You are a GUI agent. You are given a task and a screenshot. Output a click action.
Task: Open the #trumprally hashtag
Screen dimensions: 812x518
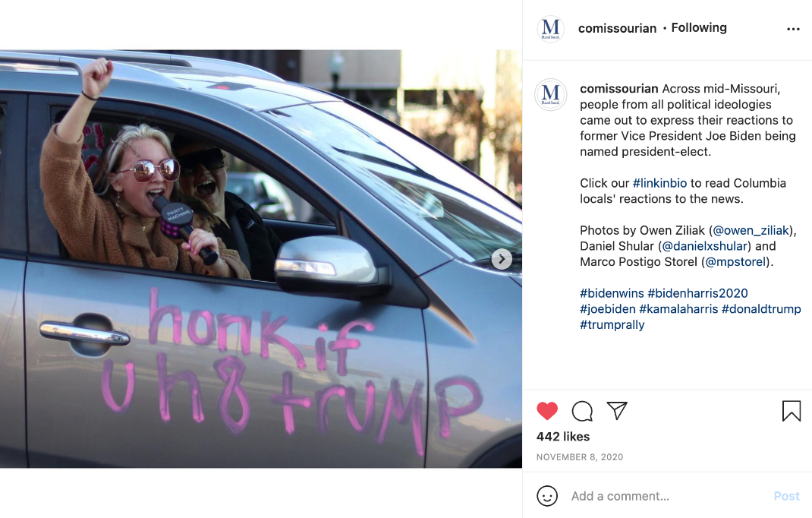click(x=612, y=324)
